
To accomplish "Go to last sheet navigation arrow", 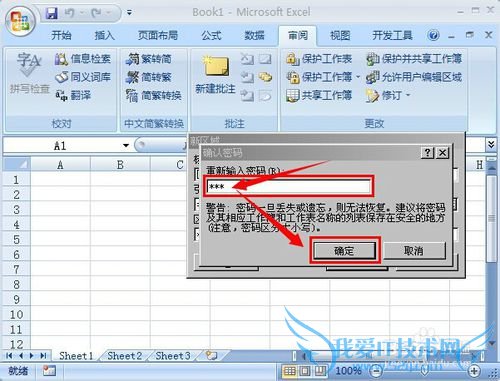I will [x=44, y=356].
